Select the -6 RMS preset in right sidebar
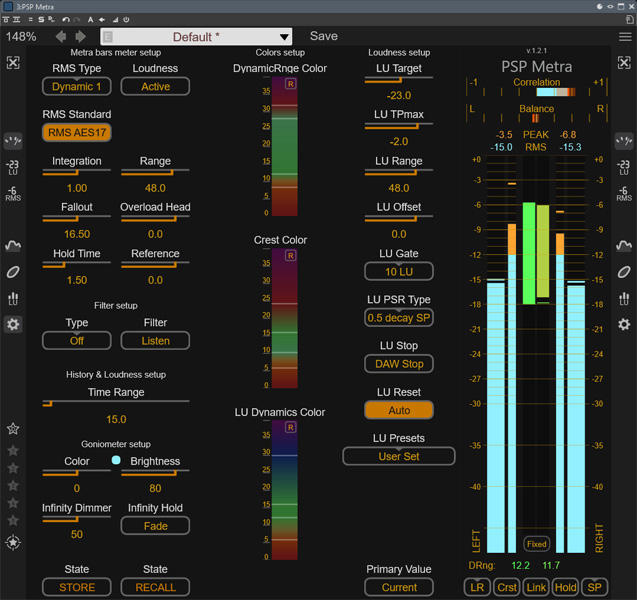 click(624, 193)
